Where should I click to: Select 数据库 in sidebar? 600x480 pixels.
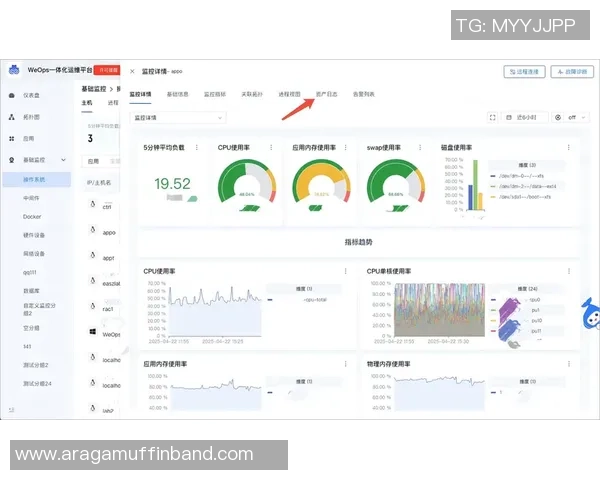31,291
